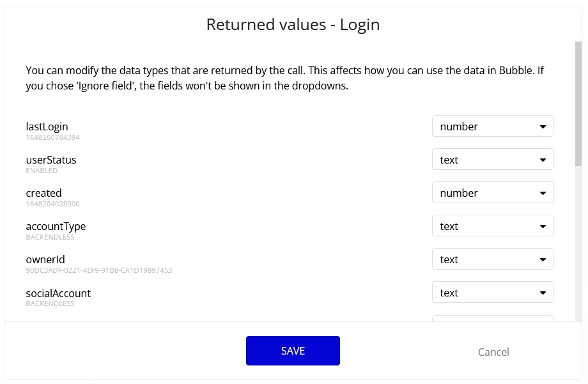Click the lastLogin field name

click(47, 127)
